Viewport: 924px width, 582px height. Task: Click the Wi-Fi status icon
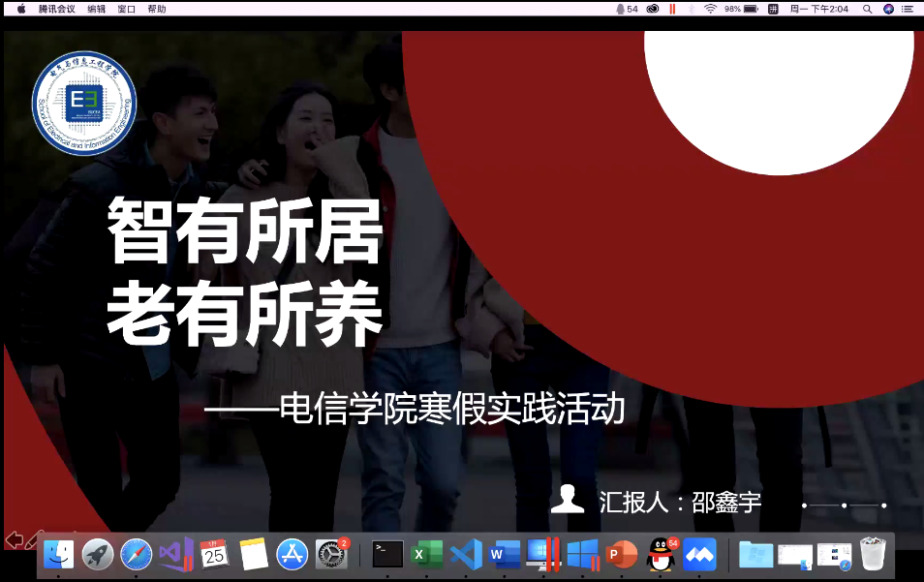(x=710, y=9)
